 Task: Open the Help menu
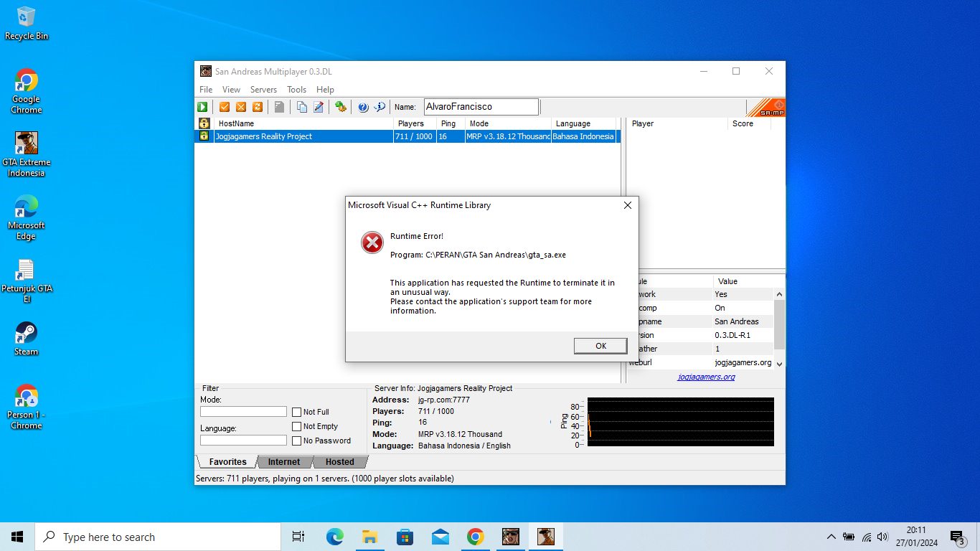[325, 90]
